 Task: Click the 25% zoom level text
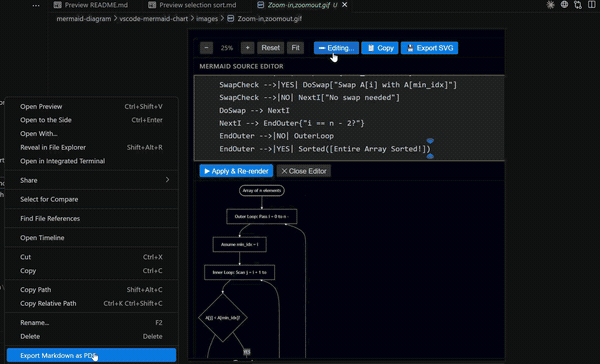(227, 48)
